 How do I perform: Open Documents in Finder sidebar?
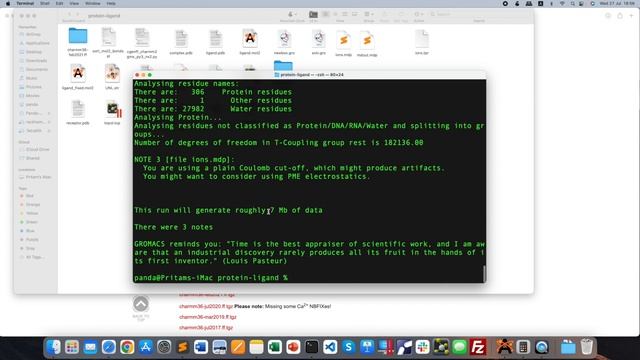point(35,69)
